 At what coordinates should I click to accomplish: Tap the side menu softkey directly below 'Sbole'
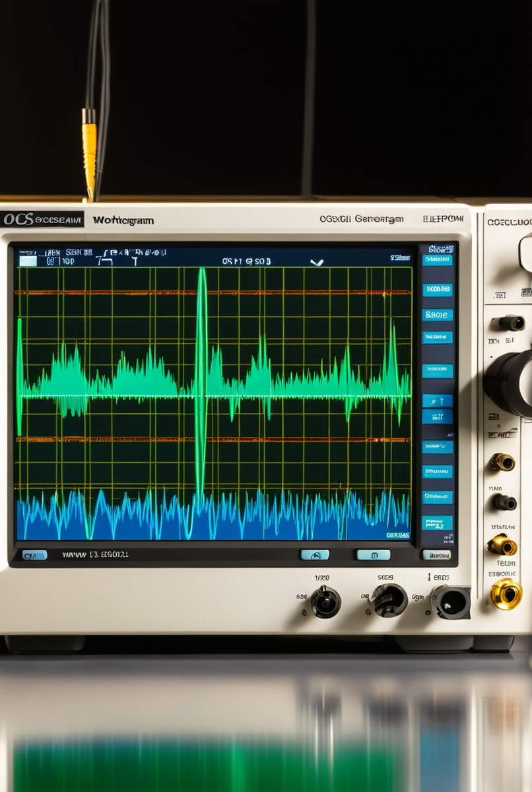click(438, 337)
